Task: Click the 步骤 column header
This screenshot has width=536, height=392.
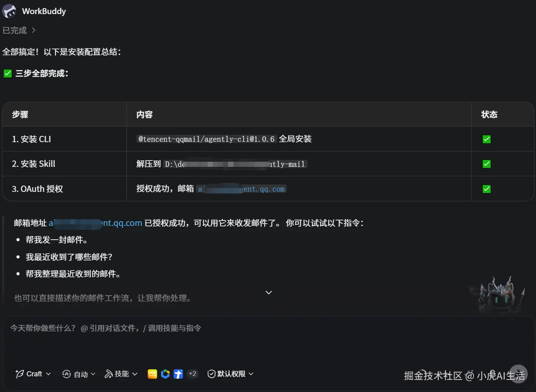Action: (20, 114)
